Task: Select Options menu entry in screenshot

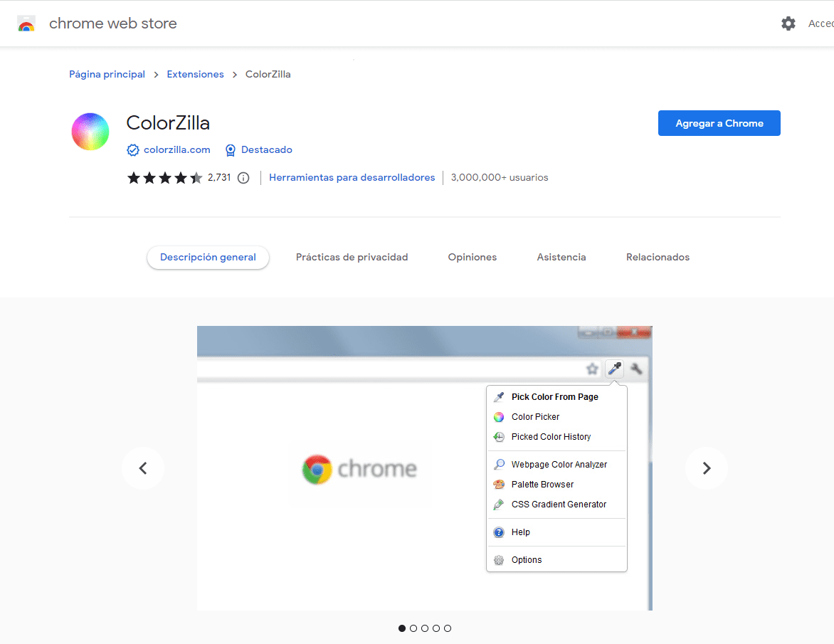Action: pyautogui.click(x=556, y=560)
